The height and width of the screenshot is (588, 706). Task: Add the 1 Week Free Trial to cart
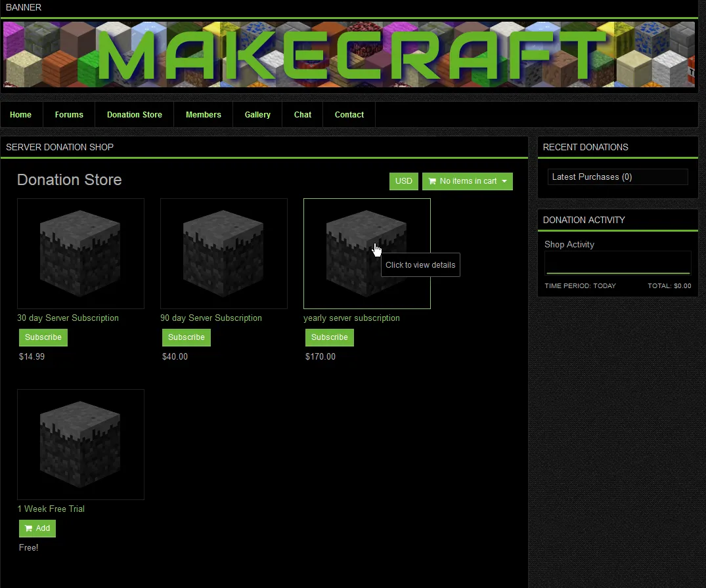pos(37,528)
